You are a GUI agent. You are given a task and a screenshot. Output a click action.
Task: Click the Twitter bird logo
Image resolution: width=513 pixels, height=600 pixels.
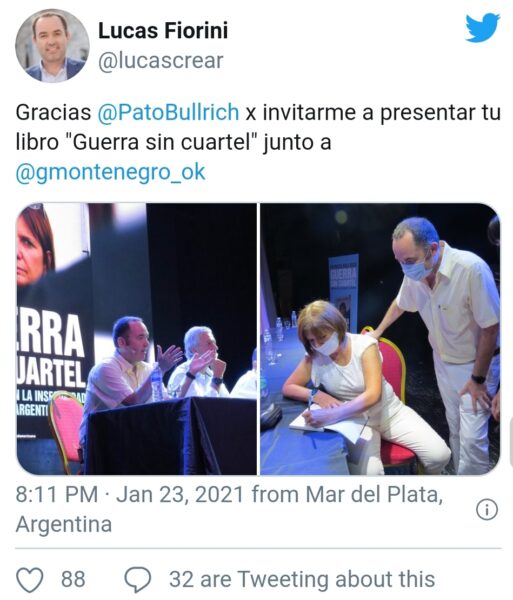tap(482, 28)
